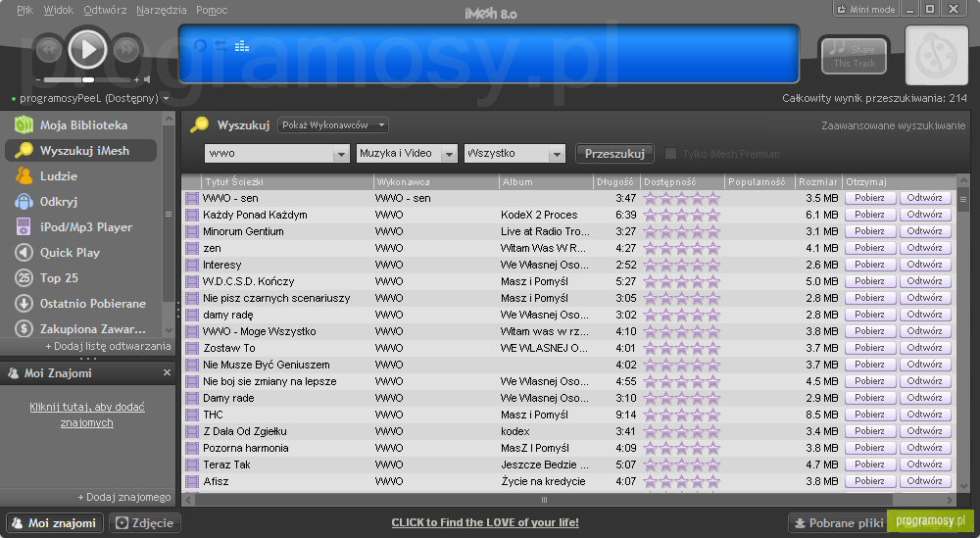Image resolution: width=980 pixels, height=538 pixels.
Task: Sort by the Tytuł Ścieżki column
Action: click(x=287, y=182)
